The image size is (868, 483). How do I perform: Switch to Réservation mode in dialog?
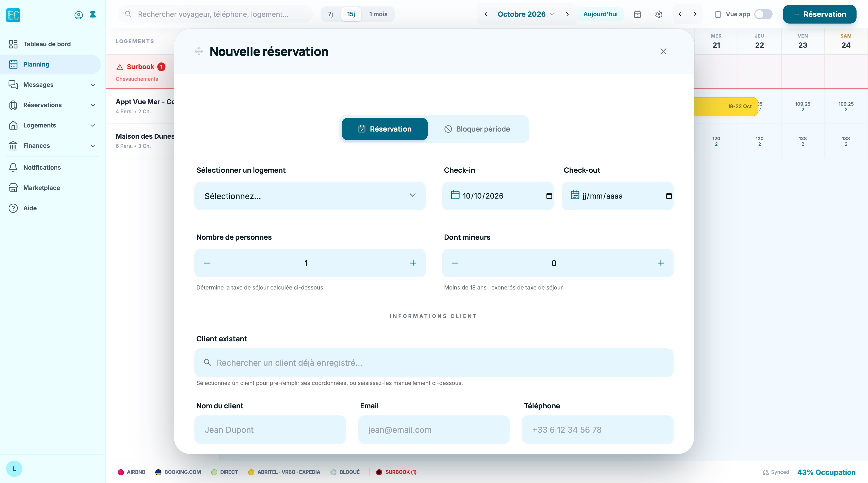[x=385, y=129]
